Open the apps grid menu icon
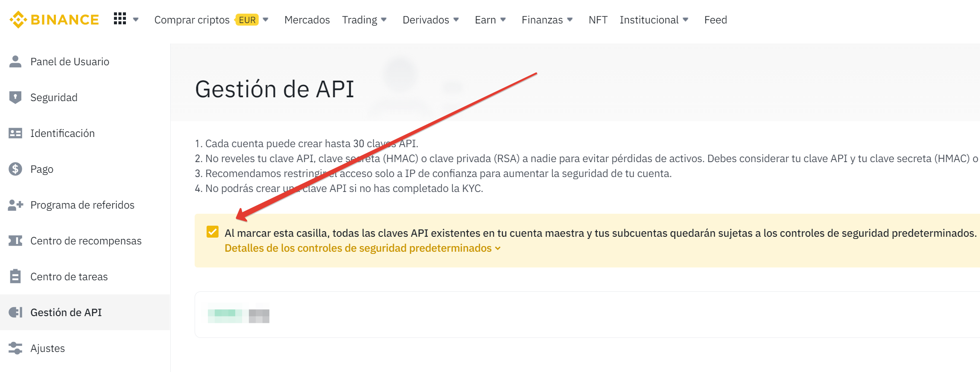Viewport: 980px width, 372px height. pyautogui.click(x=120, y=19)
